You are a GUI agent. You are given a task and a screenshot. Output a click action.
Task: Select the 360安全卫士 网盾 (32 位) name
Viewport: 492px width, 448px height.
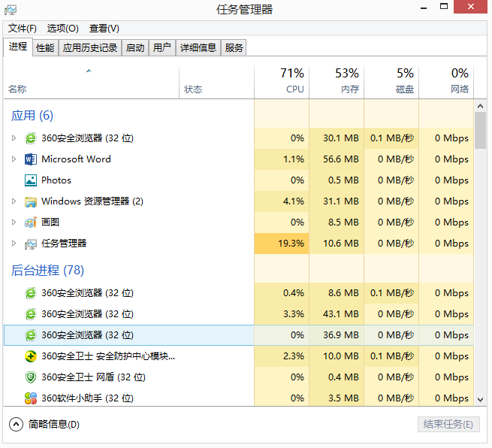93,377
